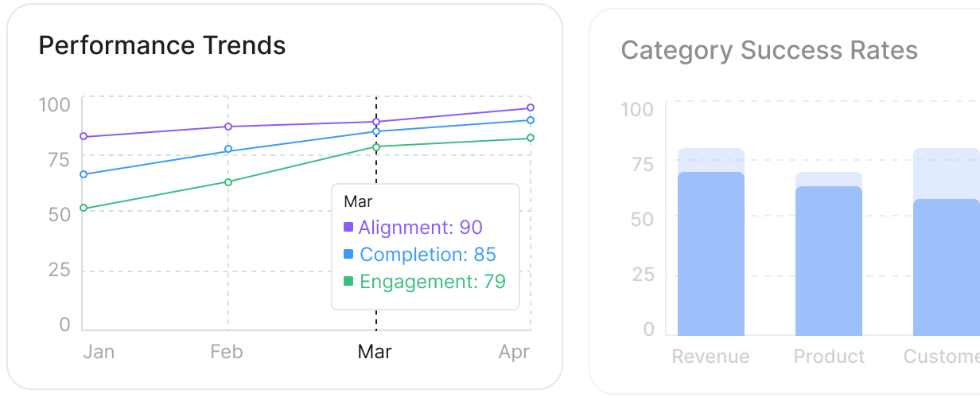Image resolution: width=980 pixels, height=398 pixels.
Task: Select the Engagement data point for Feb
Action: (x=228, y=182)
